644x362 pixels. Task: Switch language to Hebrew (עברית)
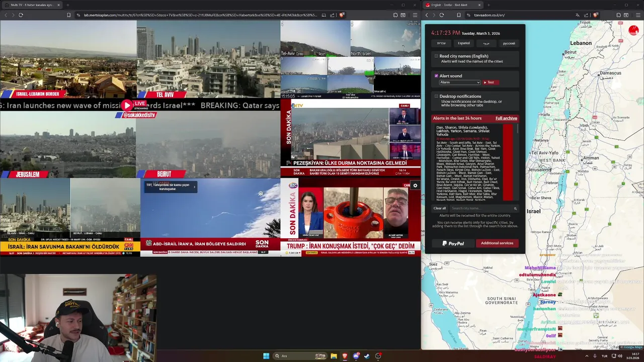pyautogui.click(x=441, y=43)
